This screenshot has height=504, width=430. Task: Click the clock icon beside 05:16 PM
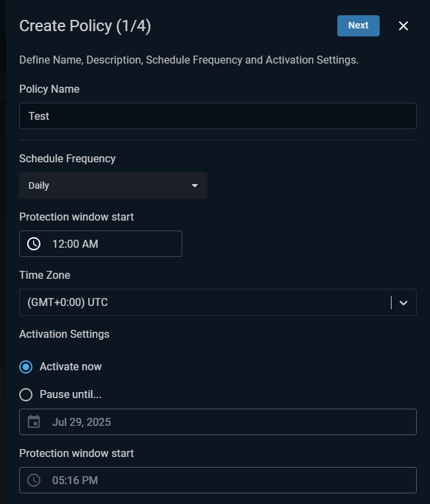34,480
